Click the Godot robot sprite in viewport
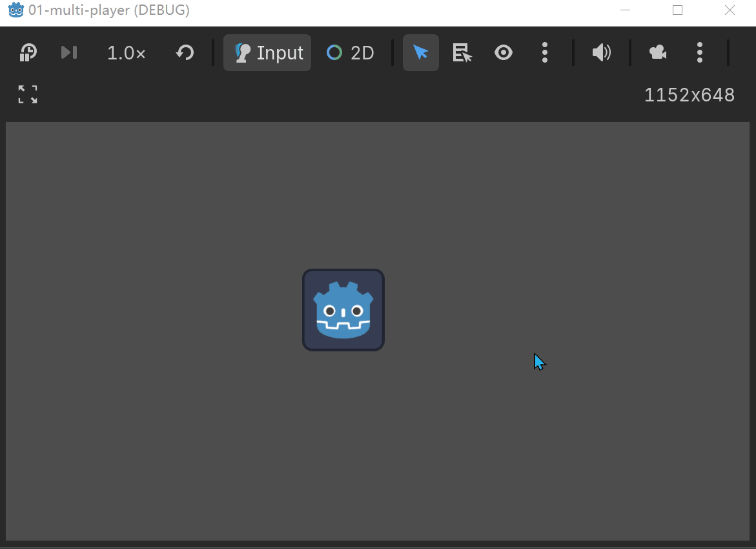The width and height of the screenshot is (756, 549). [343, 310]
